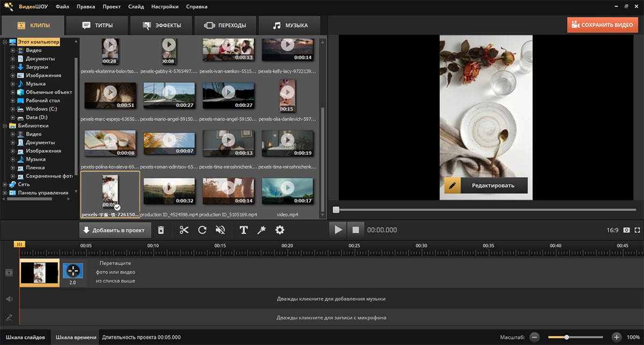Take a snapshot with the camera icon

[626, 230]
